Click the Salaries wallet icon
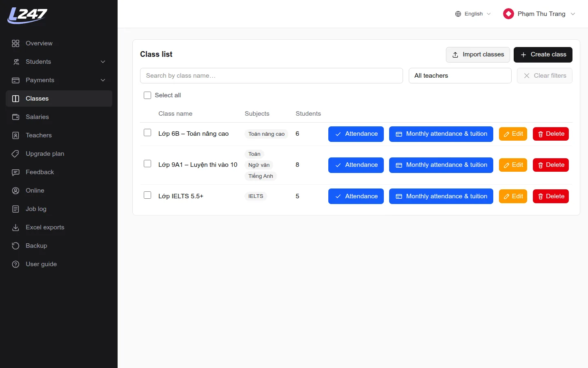This screenshot has height=368, width=588. [x=16, y=117]
